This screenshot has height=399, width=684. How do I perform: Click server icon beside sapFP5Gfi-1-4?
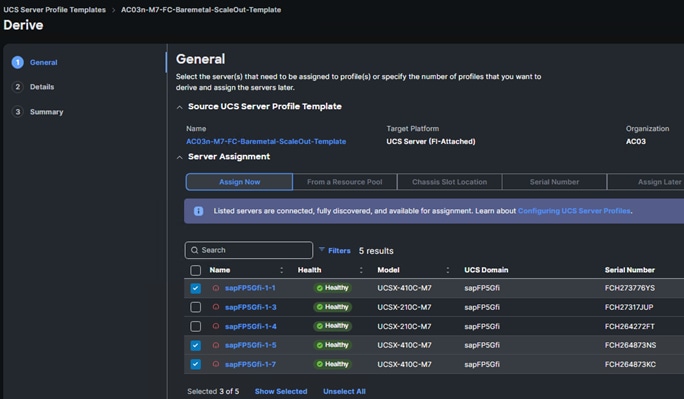(215, 326)
